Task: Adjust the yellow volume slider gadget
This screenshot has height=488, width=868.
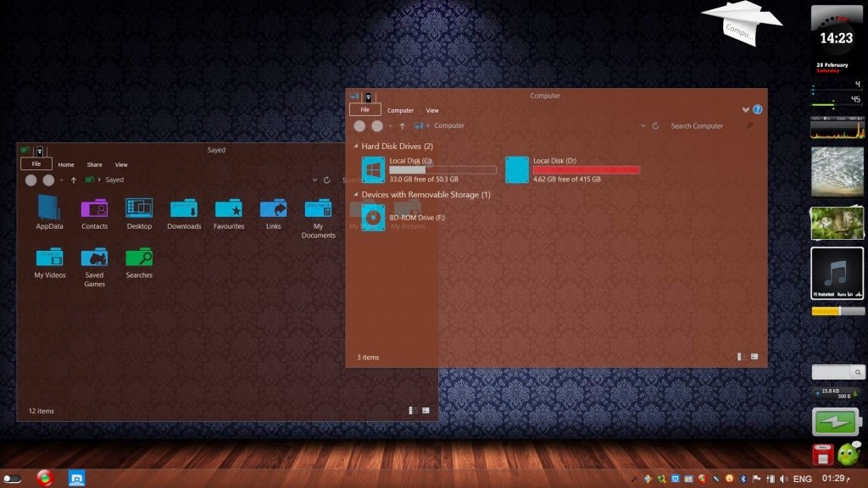Action: click(x=837, y=312)
